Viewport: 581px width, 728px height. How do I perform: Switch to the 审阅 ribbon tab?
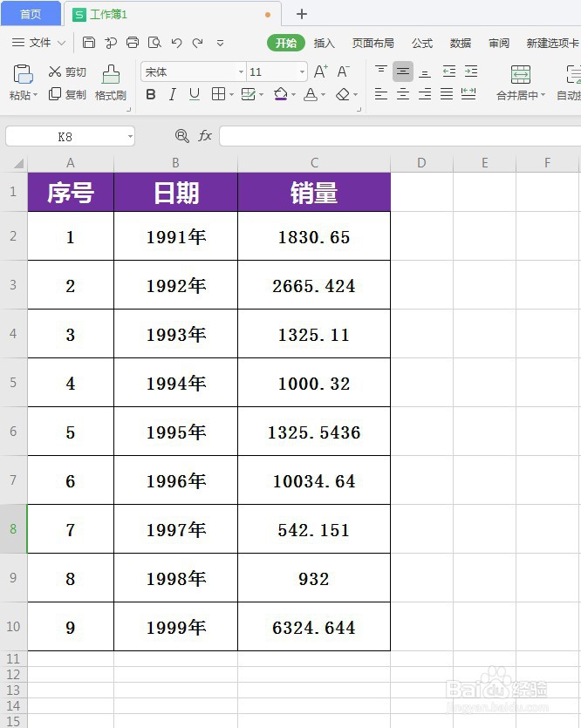(x=499, y=44)
